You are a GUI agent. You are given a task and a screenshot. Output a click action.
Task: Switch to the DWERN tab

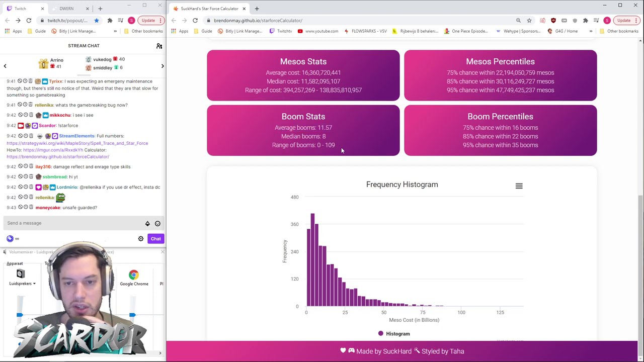66,9
